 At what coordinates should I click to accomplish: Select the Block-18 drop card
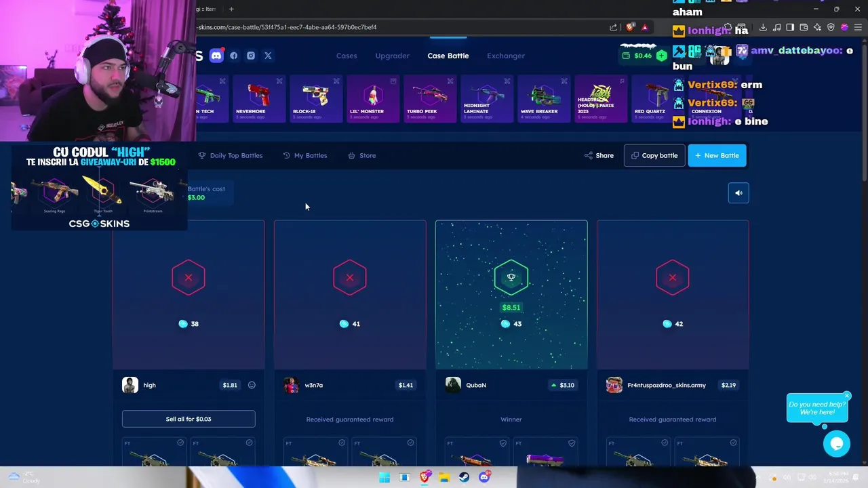click(315, 99)
